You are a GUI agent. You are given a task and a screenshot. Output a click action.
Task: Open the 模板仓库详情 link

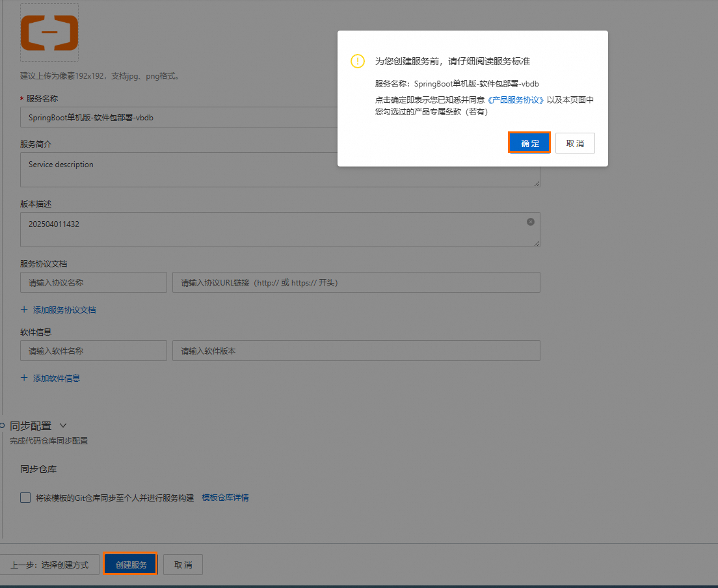(225, 498)
